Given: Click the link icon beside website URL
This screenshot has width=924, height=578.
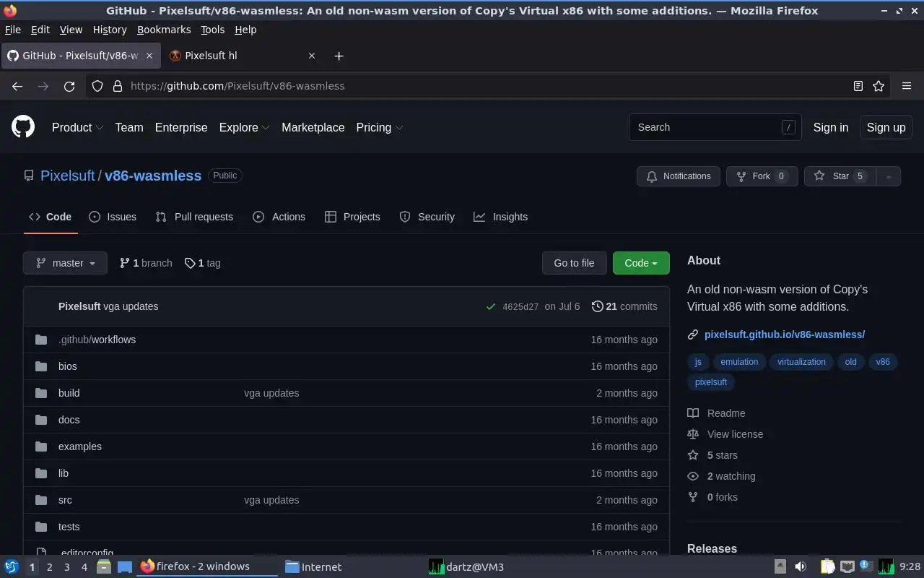Looking at the screenshot, I should point(693,335).
